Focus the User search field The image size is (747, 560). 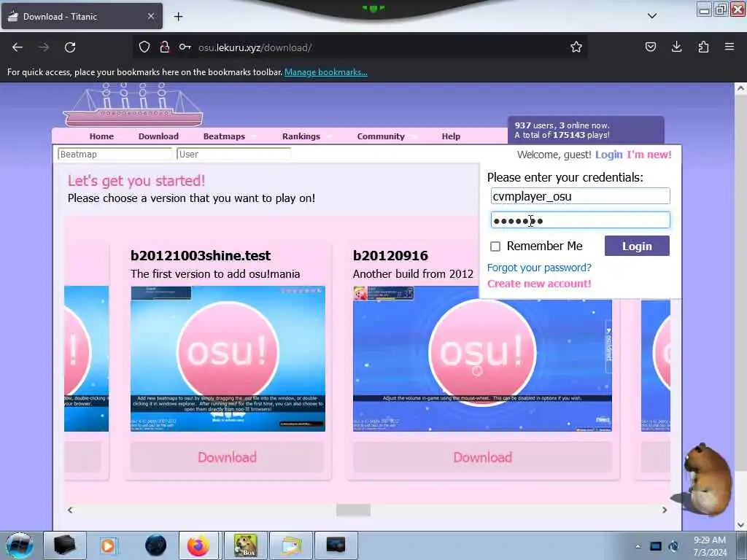233,155
